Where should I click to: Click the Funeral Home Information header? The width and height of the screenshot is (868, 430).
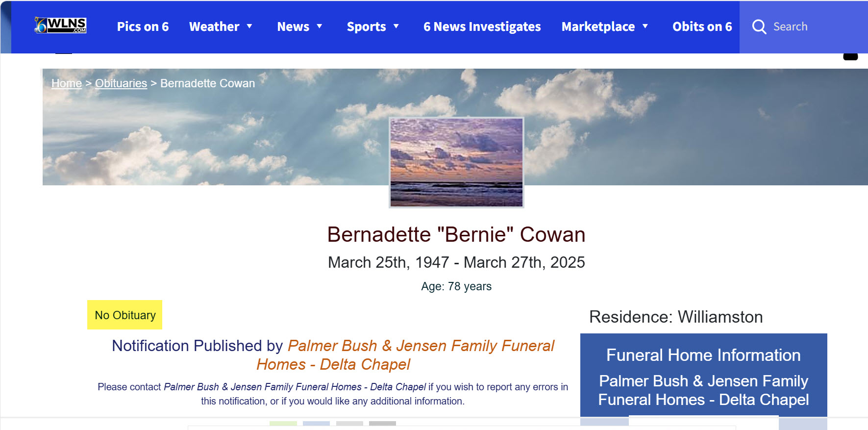[x=703, y=355]
